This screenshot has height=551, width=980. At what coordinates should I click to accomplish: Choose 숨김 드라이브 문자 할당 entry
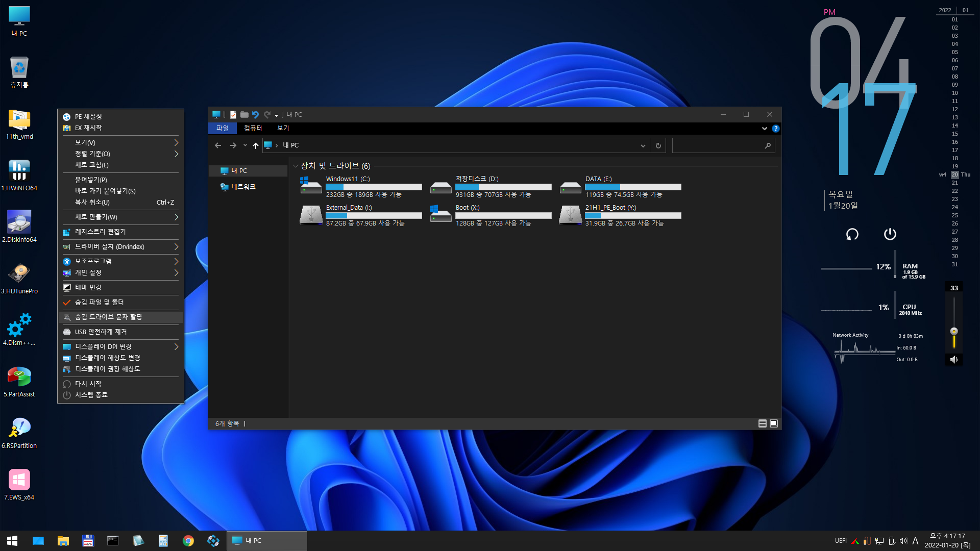(120, 317)
